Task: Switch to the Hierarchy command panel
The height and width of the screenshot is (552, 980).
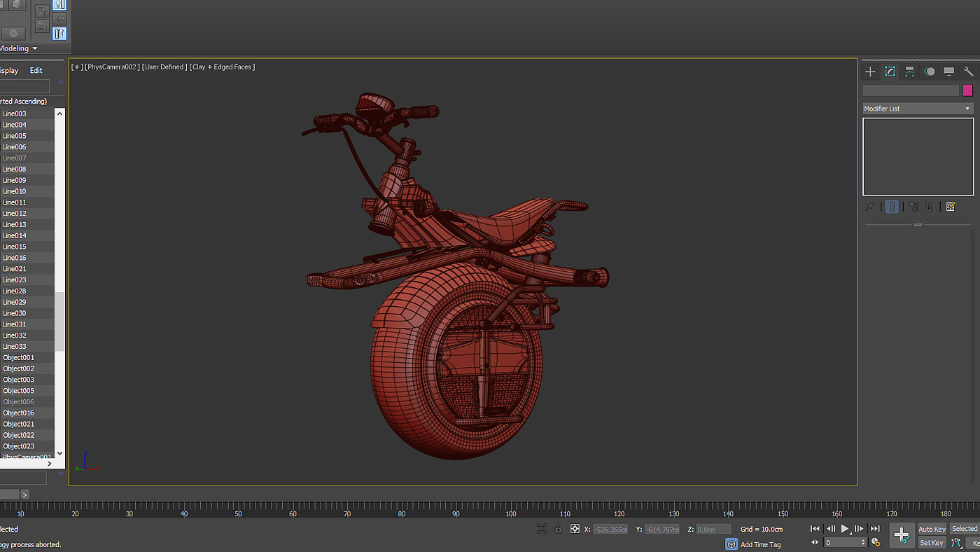Action: click(909, 71)
